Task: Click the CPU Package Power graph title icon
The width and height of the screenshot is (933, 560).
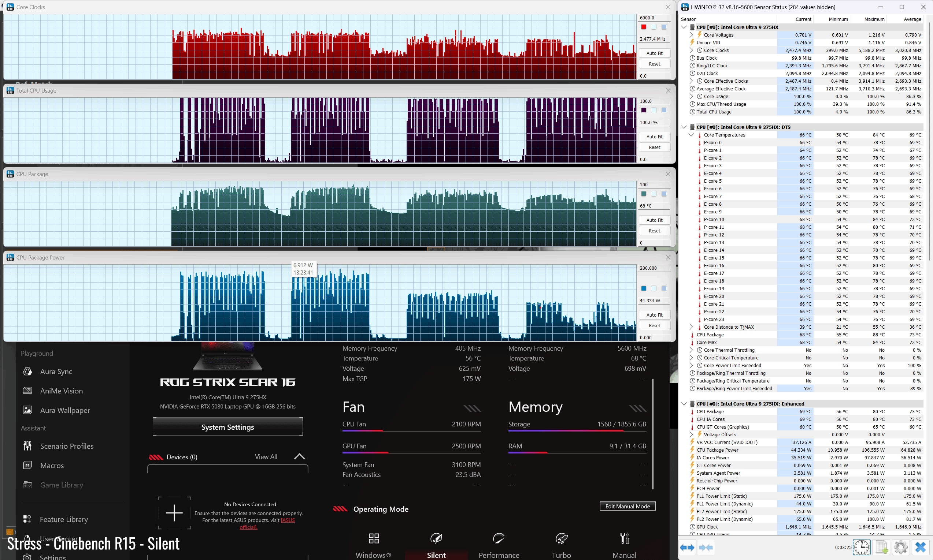Action: coord(10,257)
